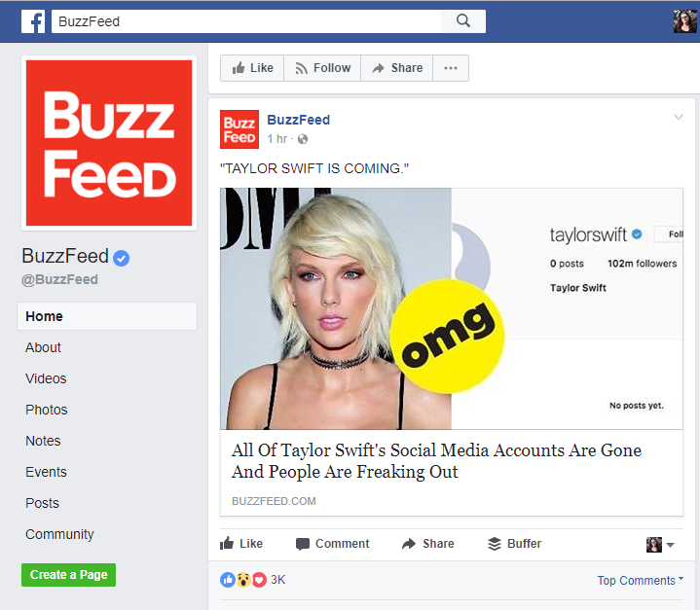Click the search magnifier button
This screenshot has width=700, height=610.
[x=463, y=21]
